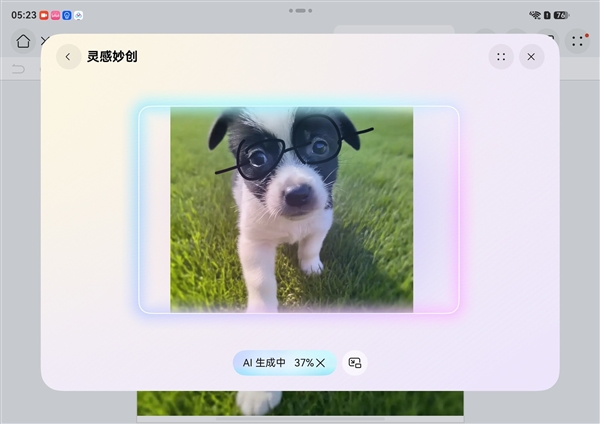The image size is (600, 424).
Task: Tap the 05:23 clock in status bar
Action: [23, 15]
